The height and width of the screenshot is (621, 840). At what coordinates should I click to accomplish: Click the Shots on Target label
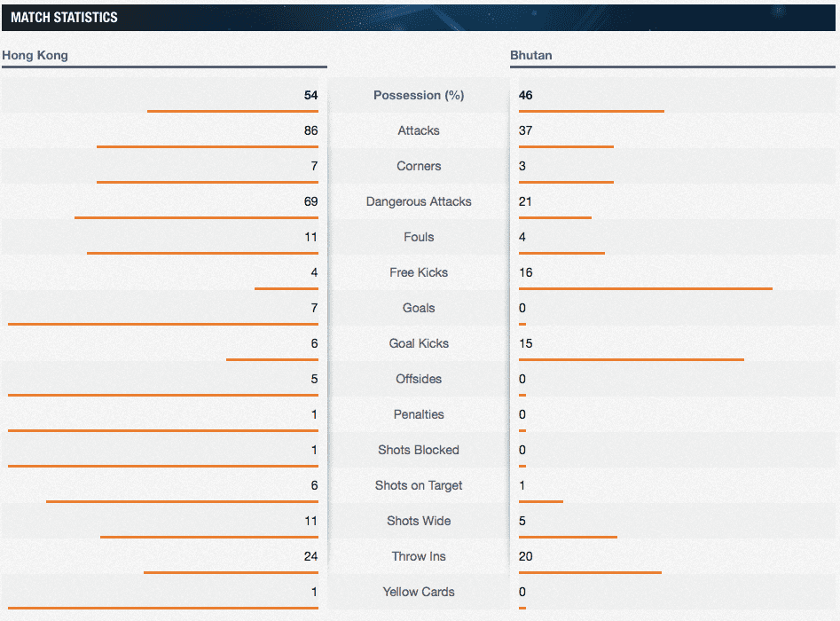[x=419, y=485]
